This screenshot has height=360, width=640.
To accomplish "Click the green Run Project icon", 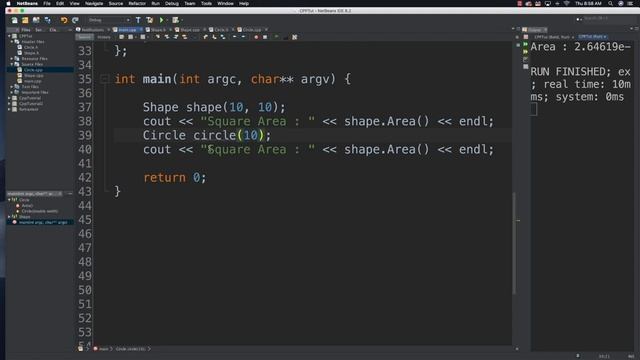I will (162, 20).
